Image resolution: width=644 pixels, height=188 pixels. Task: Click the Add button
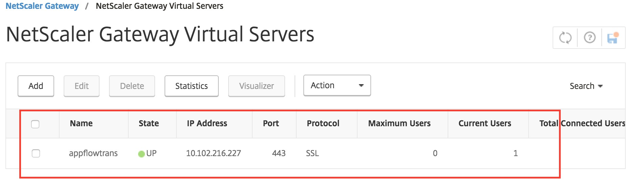36,86
